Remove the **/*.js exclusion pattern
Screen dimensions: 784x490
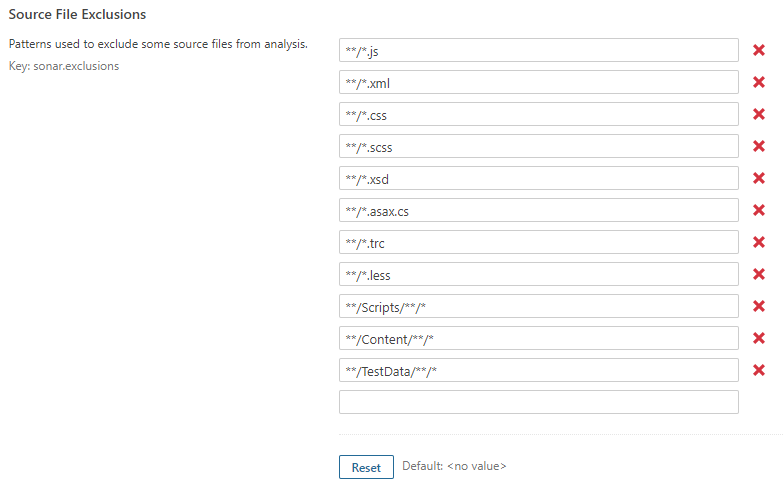point(759,50)
